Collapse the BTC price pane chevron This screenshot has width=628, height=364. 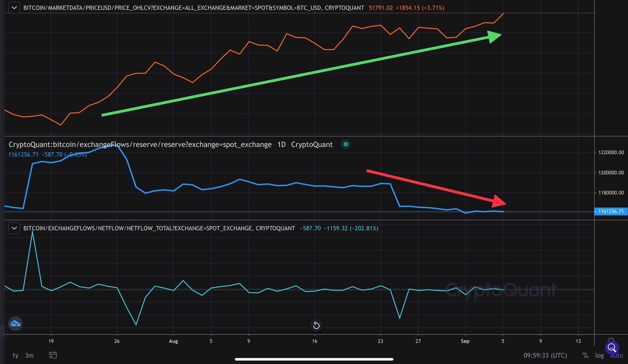[x=14, y=8]
